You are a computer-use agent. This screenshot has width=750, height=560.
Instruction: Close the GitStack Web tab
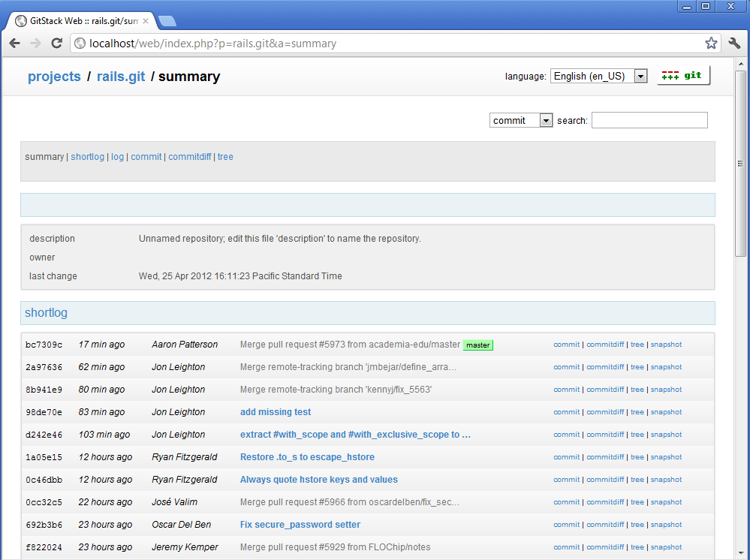tap(146, 21)
